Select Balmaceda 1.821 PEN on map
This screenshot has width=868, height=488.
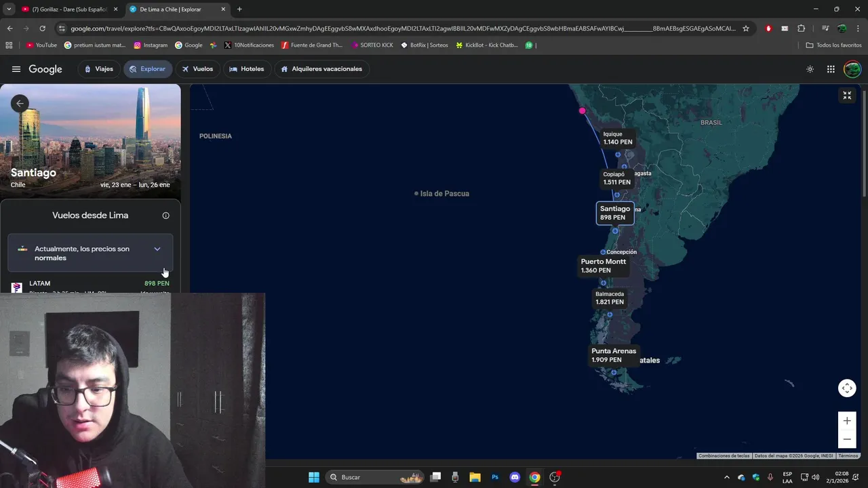tap(610, 298)
